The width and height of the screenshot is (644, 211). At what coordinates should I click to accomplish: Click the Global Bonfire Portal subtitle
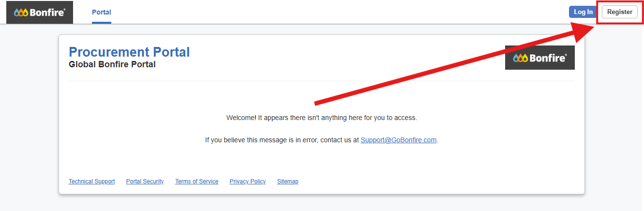(112, 64)
